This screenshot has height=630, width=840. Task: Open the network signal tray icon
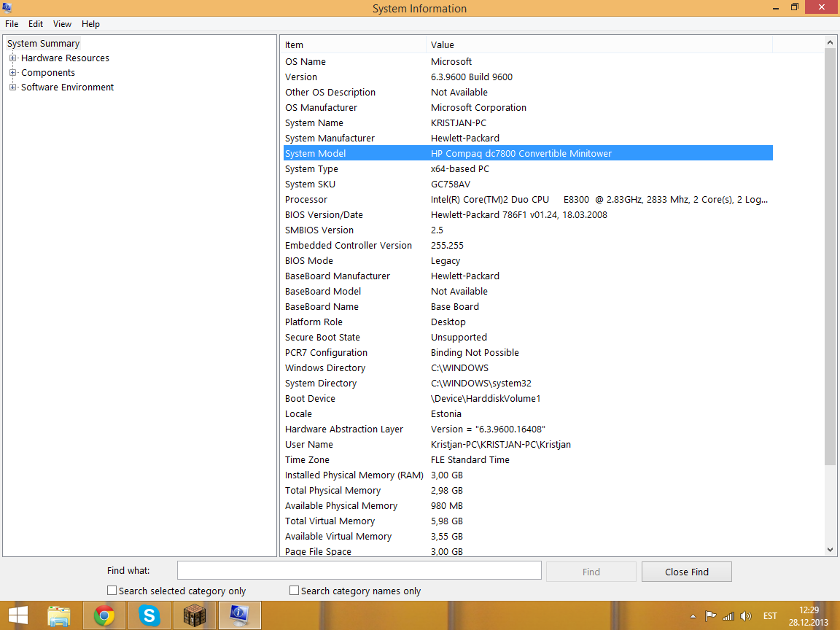(x=728, y=616)
